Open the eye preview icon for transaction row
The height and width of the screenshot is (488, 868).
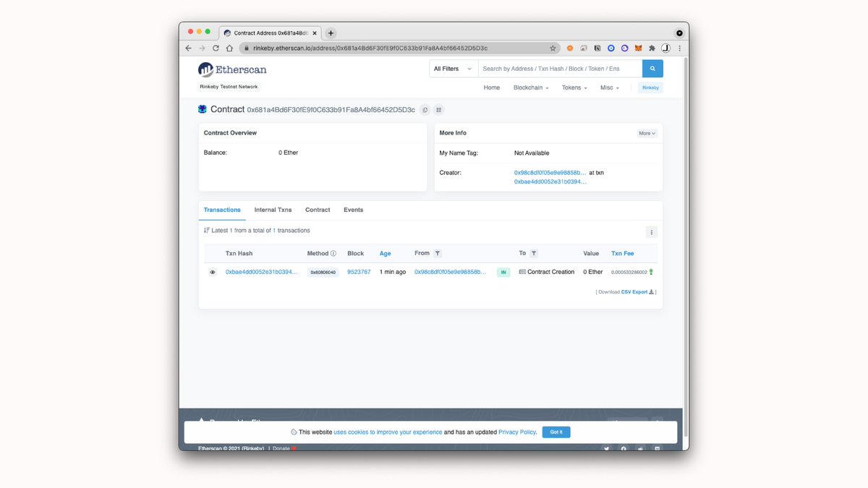(213, 273)
